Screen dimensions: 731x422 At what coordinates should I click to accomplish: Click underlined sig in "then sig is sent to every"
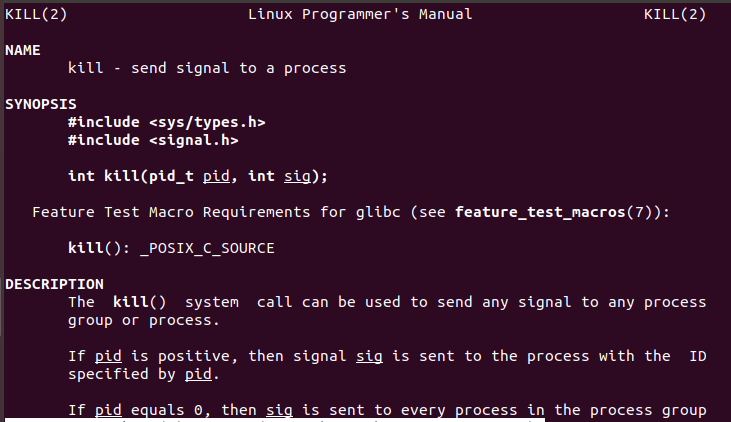click(279, 410)
